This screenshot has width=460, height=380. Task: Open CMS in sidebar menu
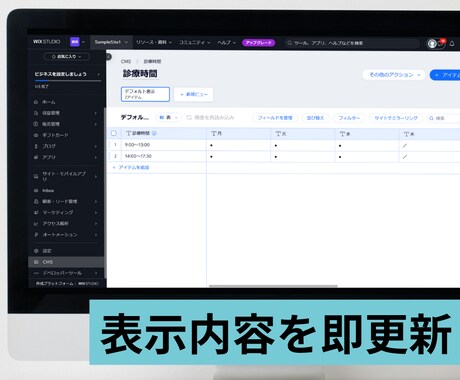(x=67, y=262)
